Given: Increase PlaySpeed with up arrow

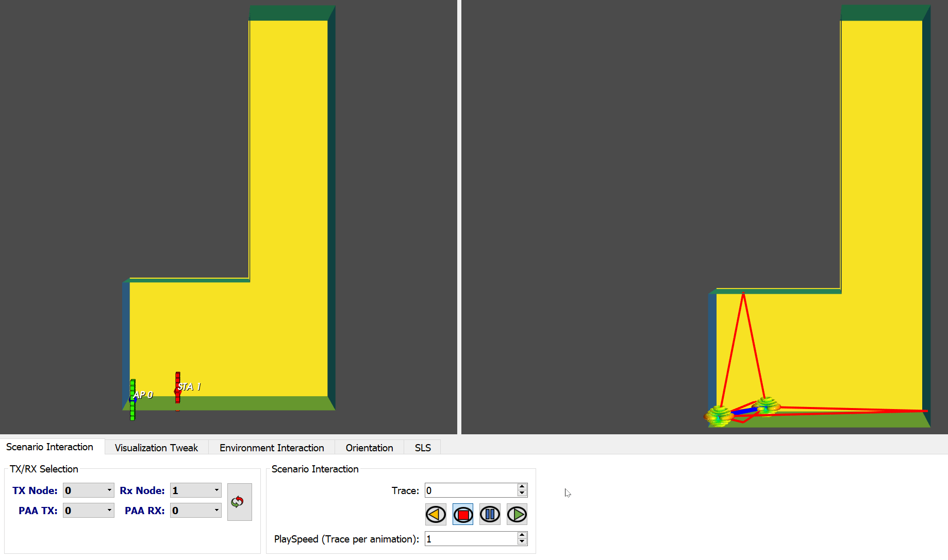Looking at the screenshot, I should (x=522, y=535).
